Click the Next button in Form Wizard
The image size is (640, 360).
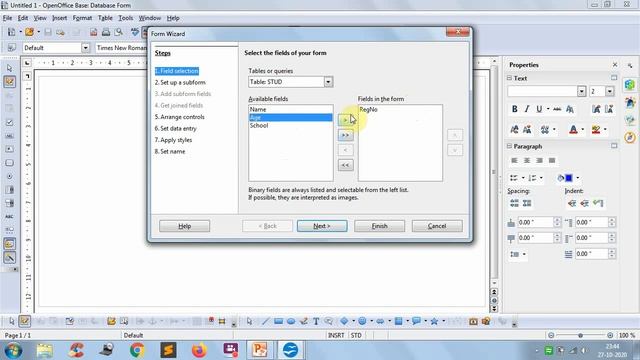pyautogui.click(x=322, y=226)
